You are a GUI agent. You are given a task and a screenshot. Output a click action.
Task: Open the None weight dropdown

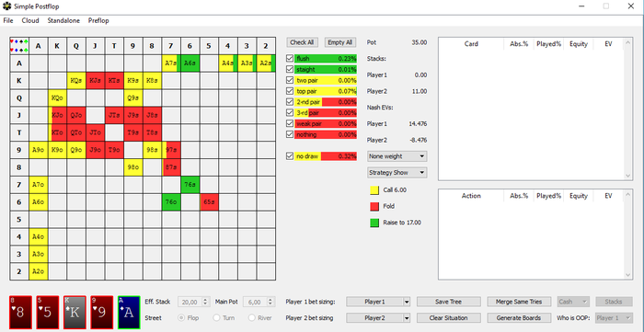coord(397,156)
